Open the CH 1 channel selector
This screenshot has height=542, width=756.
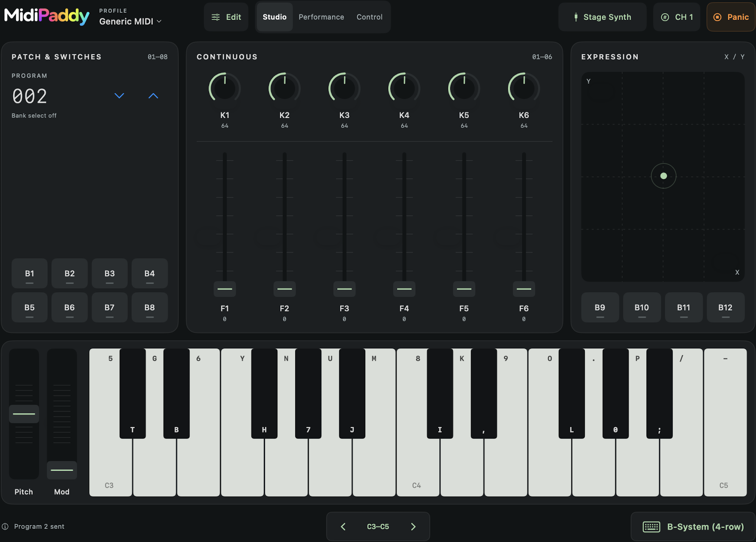(x=677, y=17)
